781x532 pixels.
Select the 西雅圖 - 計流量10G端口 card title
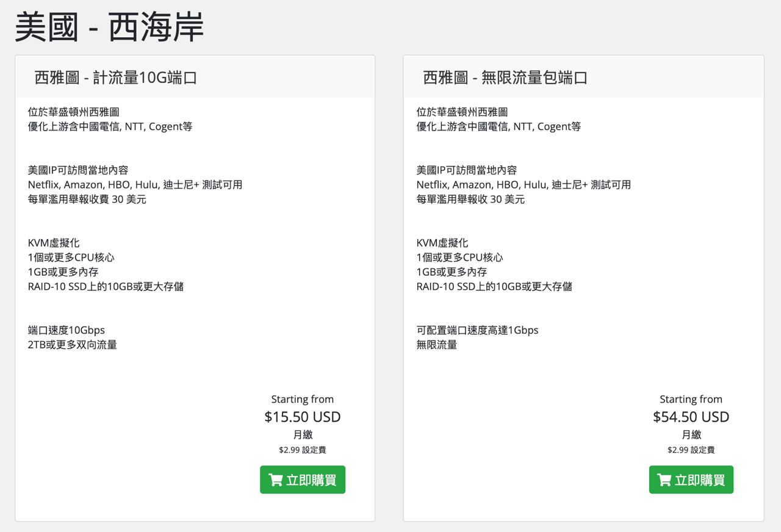tap(115, 77)
